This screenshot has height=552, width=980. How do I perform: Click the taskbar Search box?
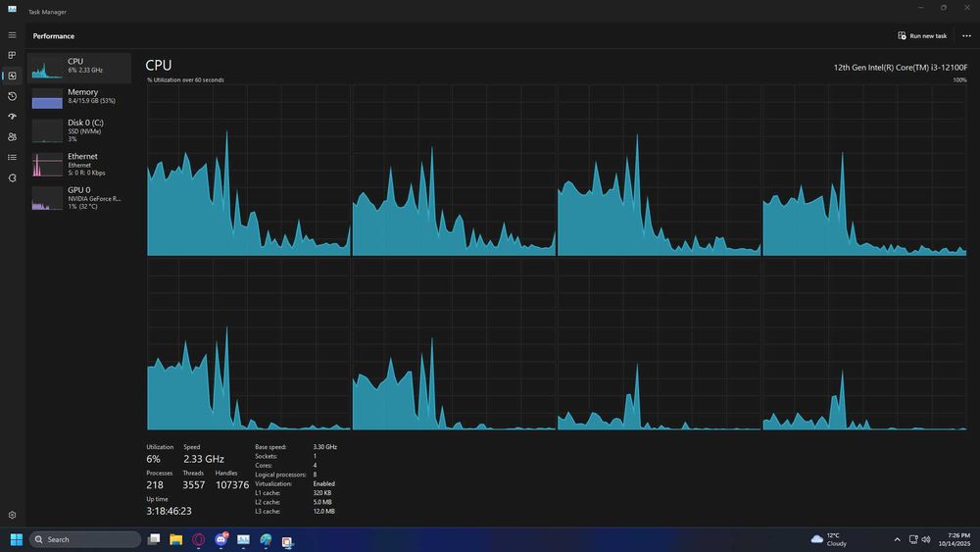point(85,539)
